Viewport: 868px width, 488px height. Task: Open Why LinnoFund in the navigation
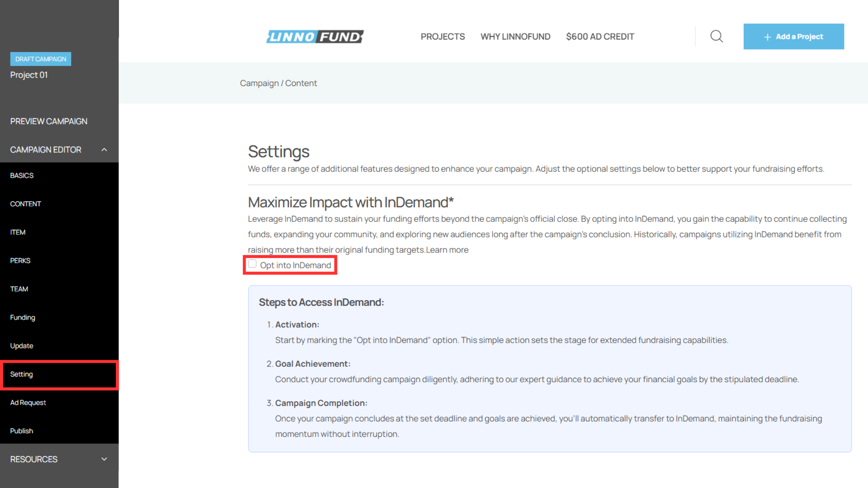(x=515, y=36)
